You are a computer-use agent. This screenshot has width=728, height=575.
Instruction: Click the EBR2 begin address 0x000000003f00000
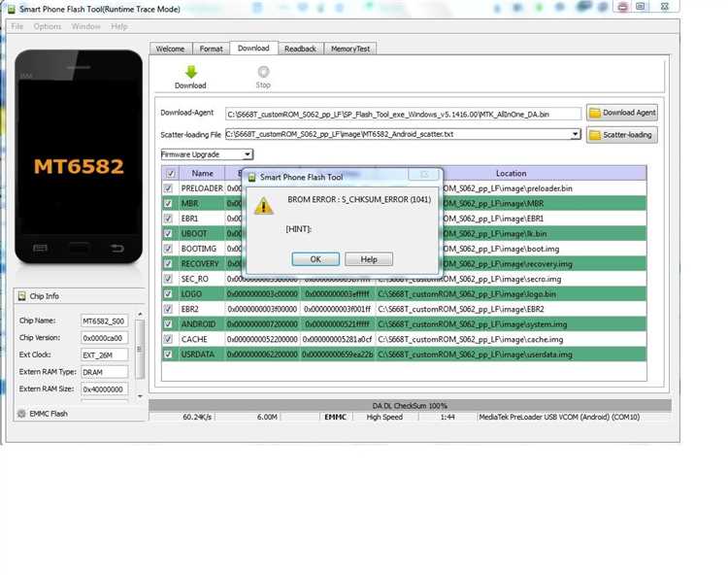pyautogui.click(x=262, y=309)
